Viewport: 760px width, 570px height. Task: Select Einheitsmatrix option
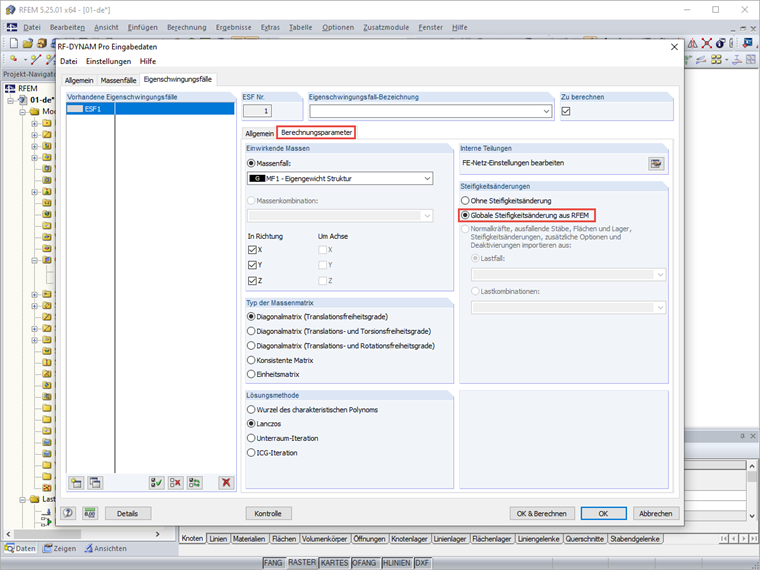pos(251,375)
